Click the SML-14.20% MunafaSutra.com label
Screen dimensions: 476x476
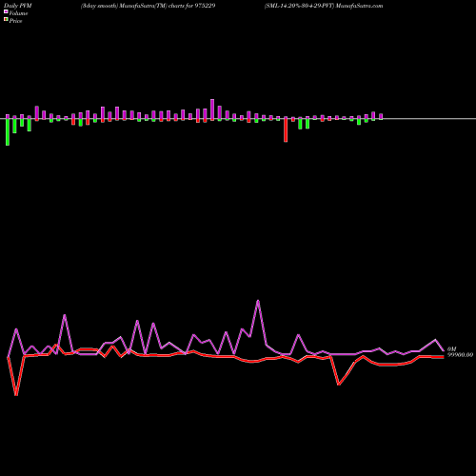click(x=324, y=6)
